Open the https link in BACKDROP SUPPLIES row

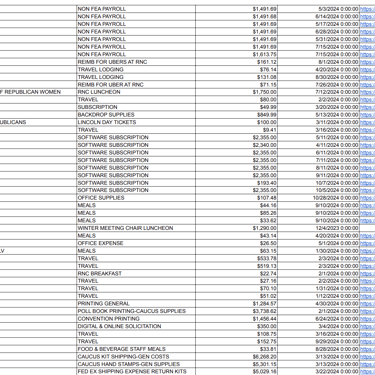coord(367,115)
